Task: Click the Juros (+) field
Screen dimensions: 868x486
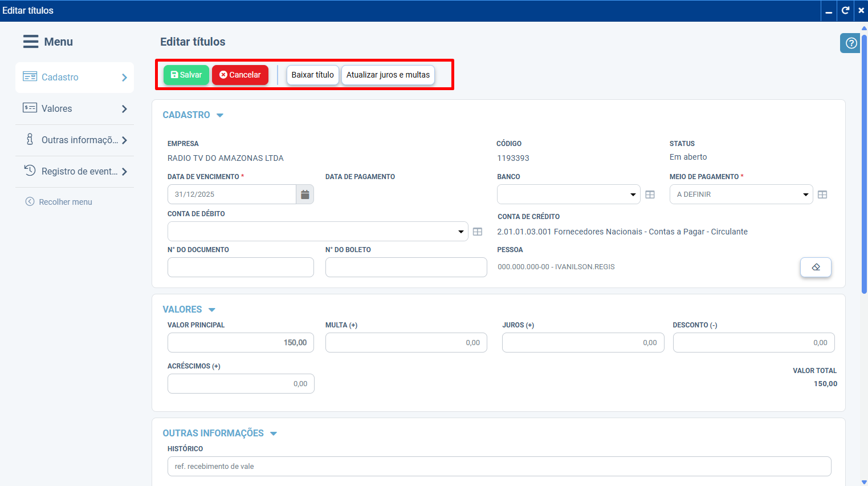Action: tap(583, 343)
